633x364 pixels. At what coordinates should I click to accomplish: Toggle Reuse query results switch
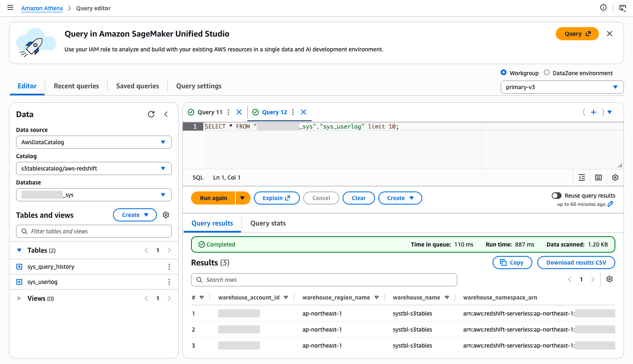557,196
